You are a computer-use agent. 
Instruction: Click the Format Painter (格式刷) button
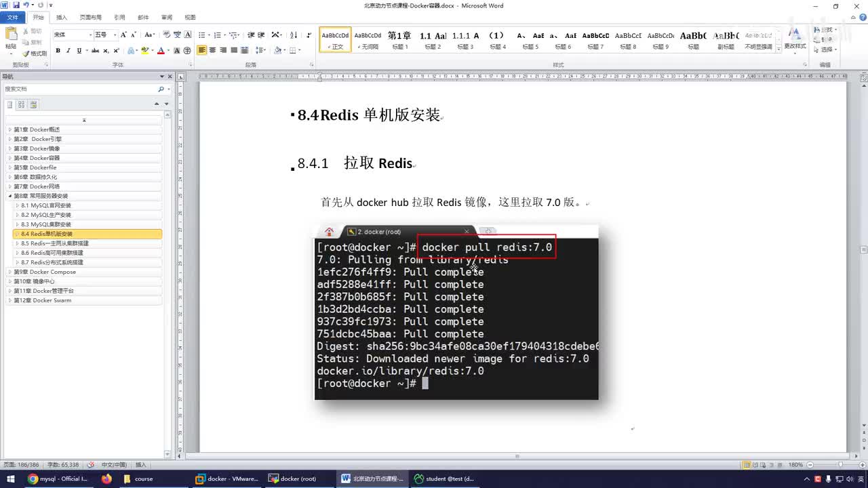click(35, 53)
